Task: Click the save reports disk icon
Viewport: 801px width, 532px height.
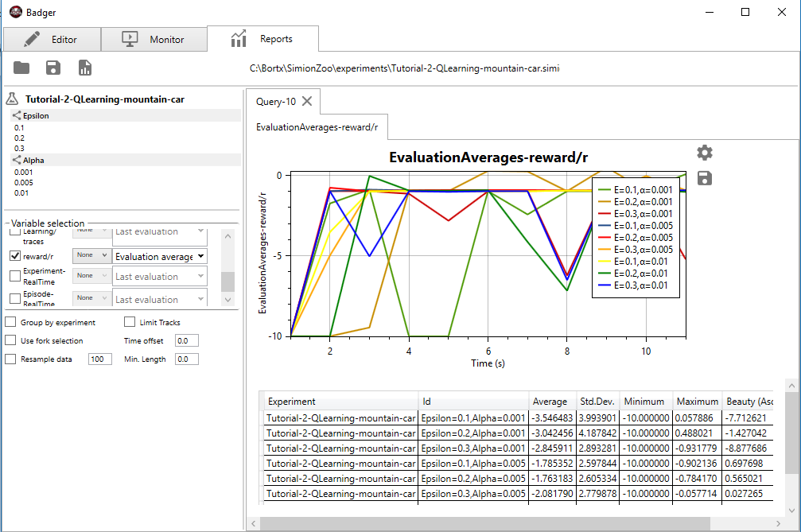Action: tap(53, 68)
